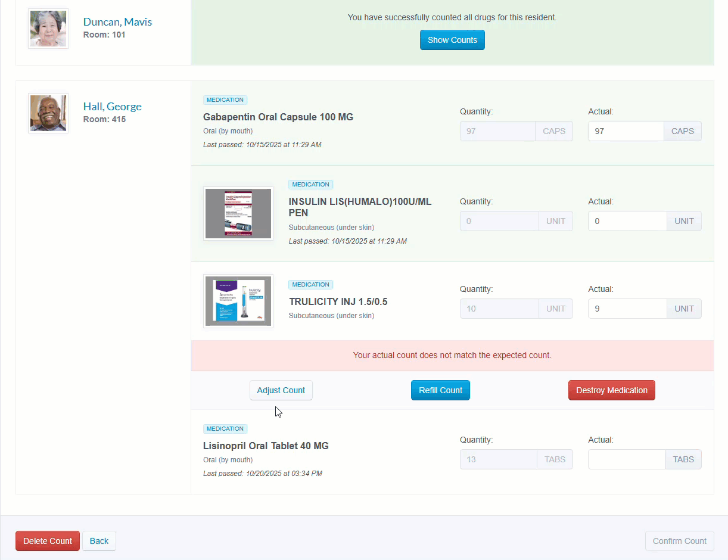
Task: Click the count mismatch error message
Action: click(x=452, y=355)
